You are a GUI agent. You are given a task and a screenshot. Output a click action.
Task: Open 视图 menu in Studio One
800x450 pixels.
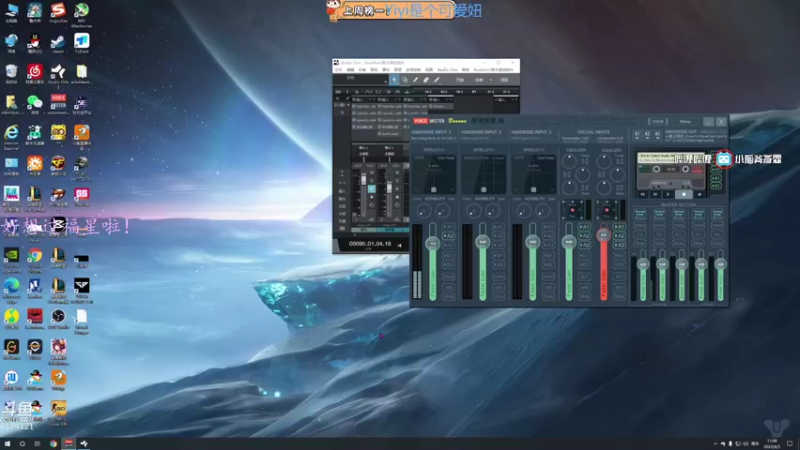(429, 70)
